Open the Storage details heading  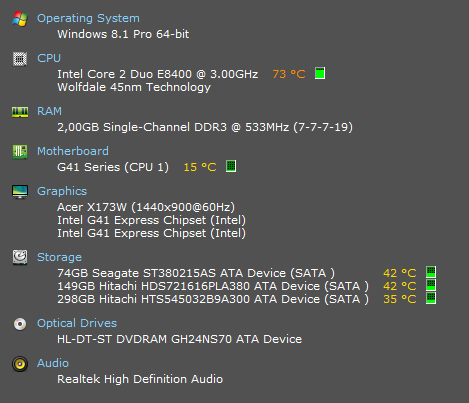59,257
